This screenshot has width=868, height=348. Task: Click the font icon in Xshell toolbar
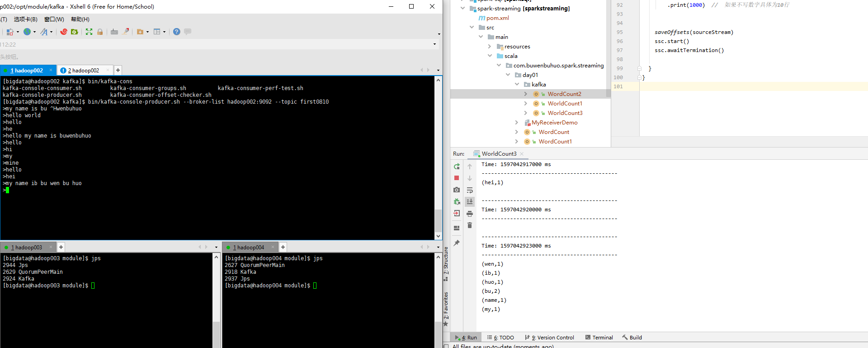click(44, 32)
